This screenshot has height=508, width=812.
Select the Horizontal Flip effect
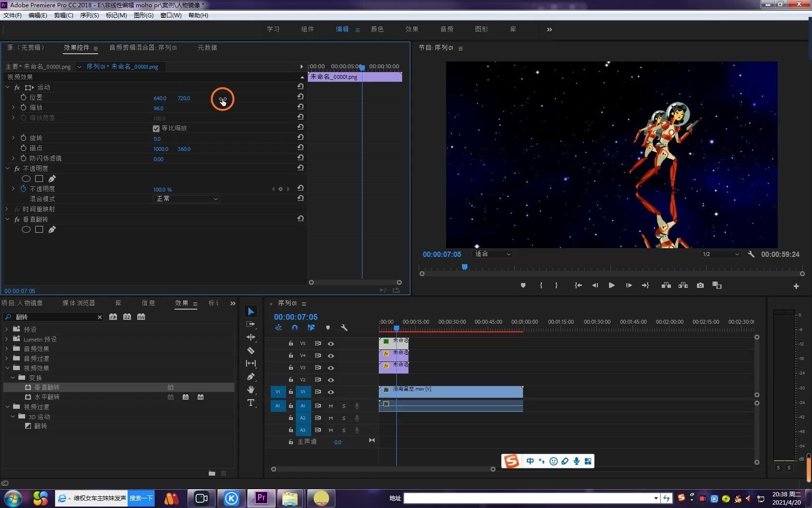[x=47, y=397]
